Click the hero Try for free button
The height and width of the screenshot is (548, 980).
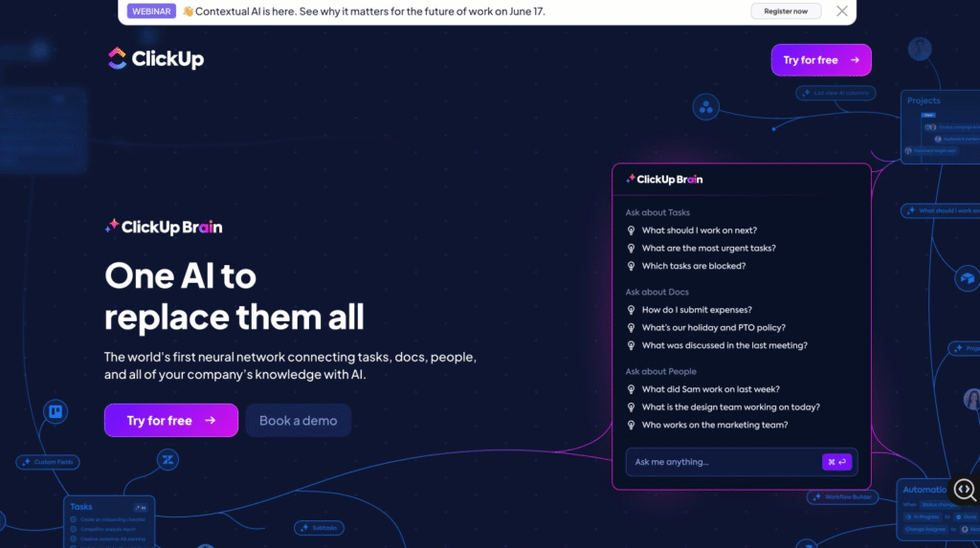[x=170, y=421]
